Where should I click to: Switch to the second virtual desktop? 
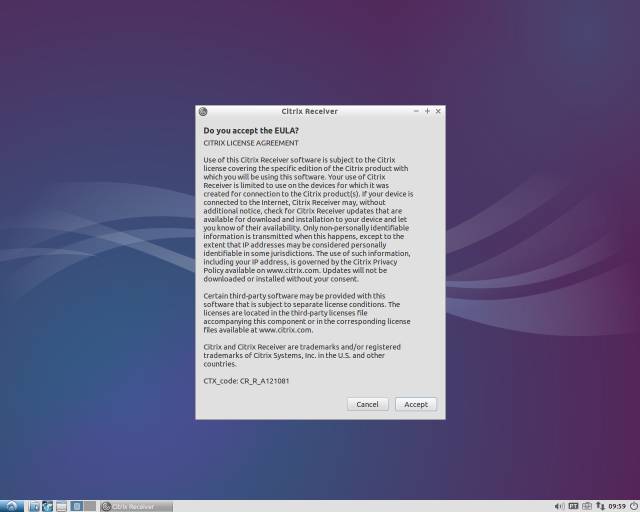(90, 506)
